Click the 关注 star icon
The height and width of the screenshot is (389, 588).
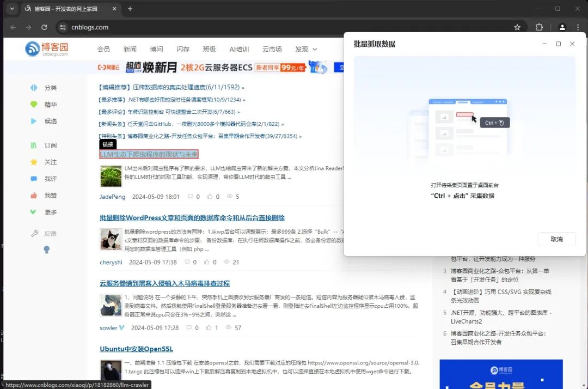(35, 162)
